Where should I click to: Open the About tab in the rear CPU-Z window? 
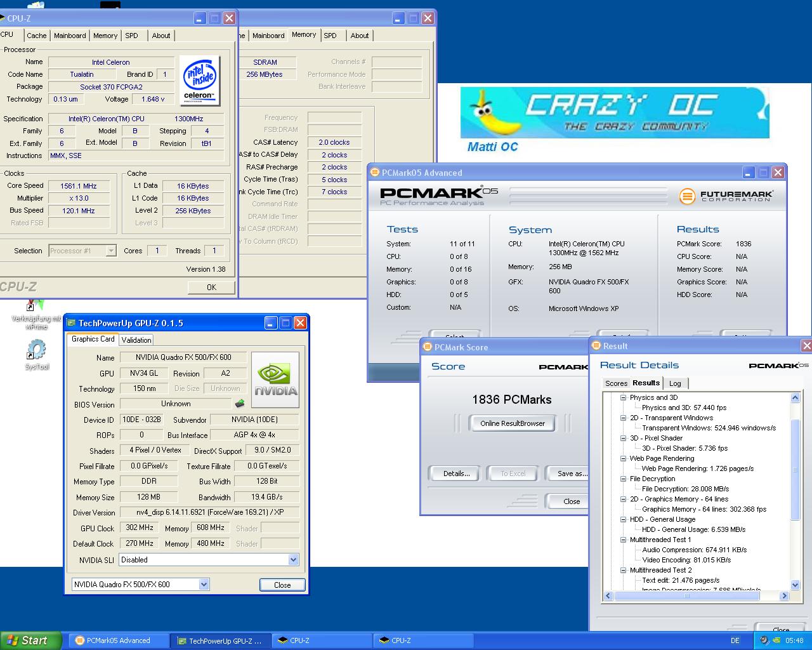click(x=360, y=36)
